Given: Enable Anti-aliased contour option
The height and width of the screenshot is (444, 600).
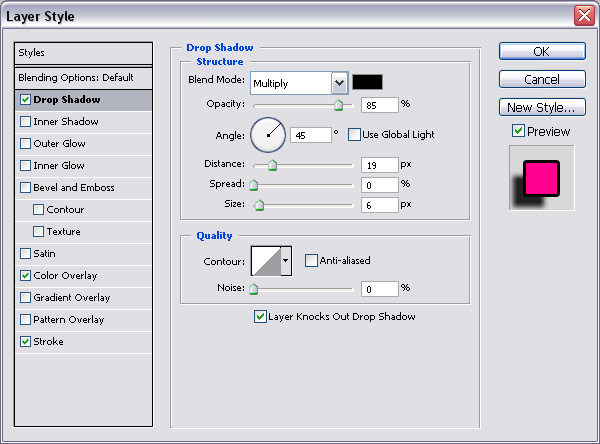Looking at the screenshot, I should coord(311,261).
